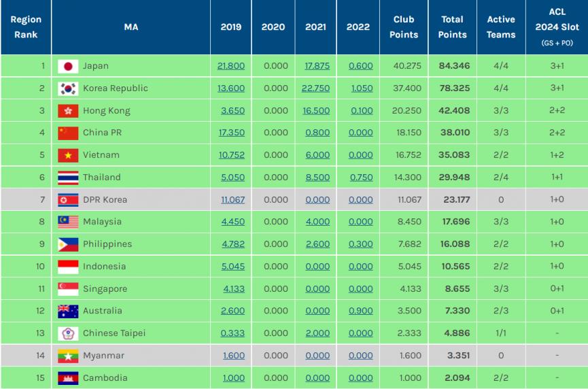
Task: Open Korea Republic's 2021 points link 22.750
Action: point(317,88)
